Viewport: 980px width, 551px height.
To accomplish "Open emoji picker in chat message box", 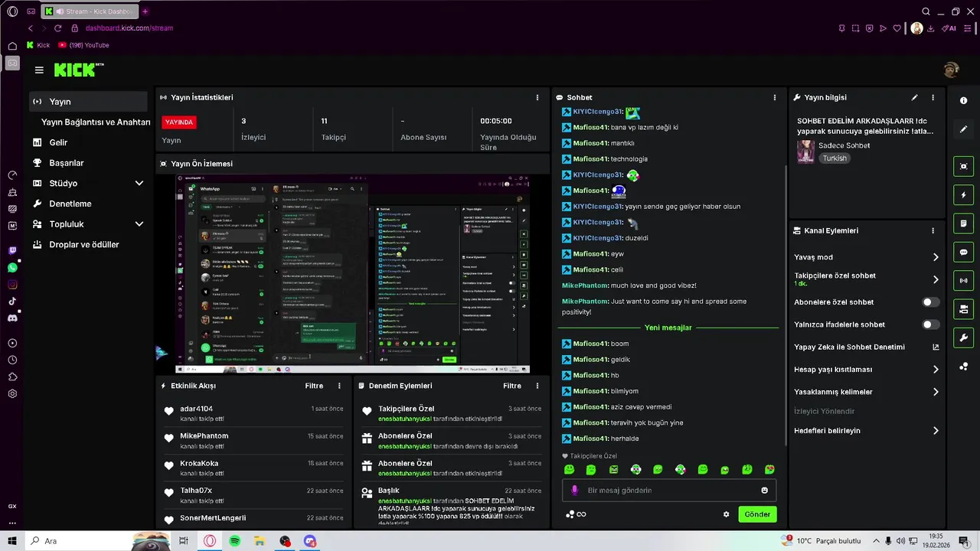I will point(764,491).
